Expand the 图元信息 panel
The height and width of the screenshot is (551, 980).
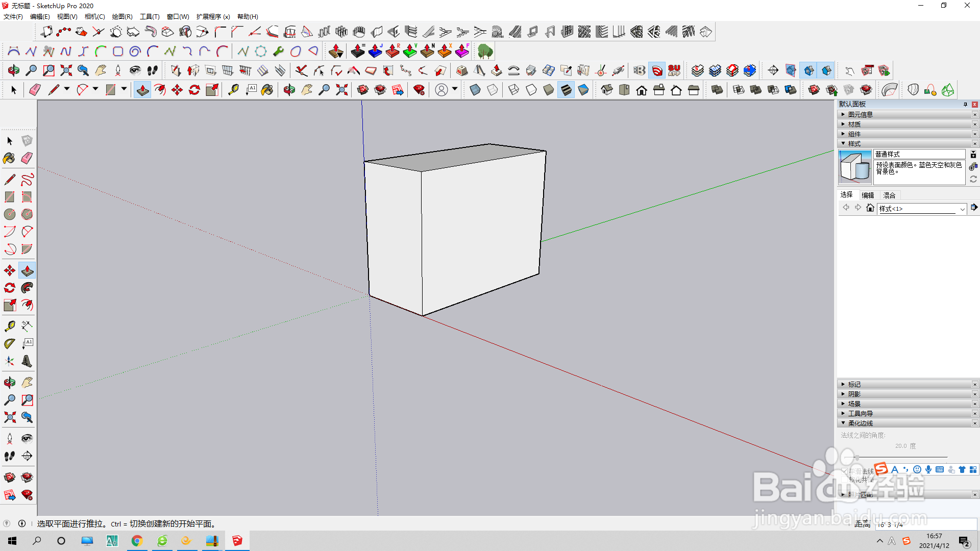pos(860,114)
